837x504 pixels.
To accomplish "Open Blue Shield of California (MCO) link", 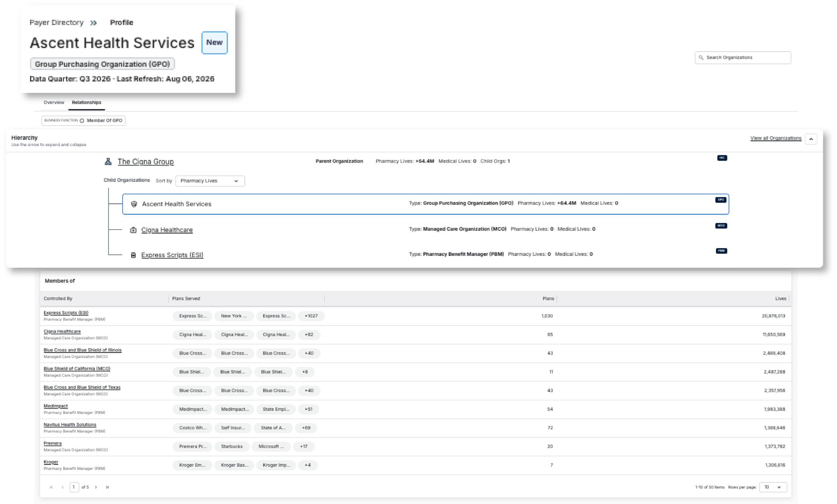I will coord(77,369).
